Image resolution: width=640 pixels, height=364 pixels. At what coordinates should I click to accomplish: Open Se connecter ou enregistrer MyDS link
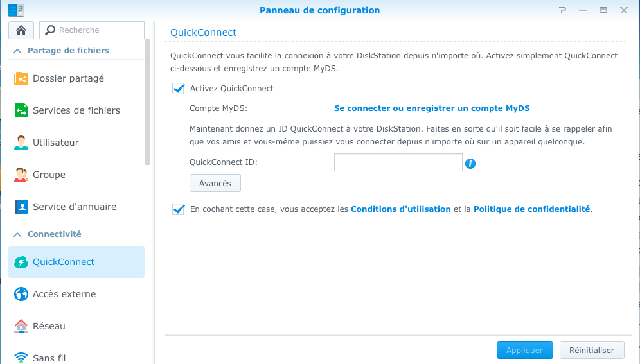coord(432,108)
